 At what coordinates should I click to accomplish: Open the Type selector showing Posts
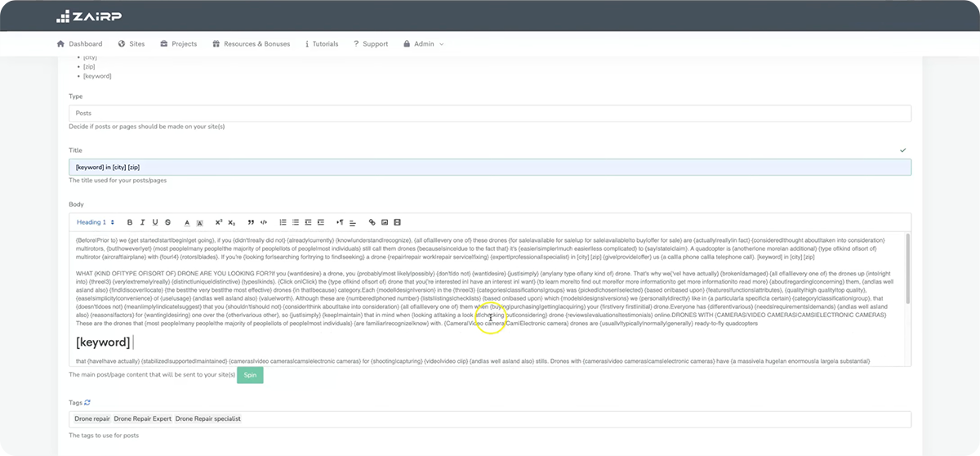(490, 114)
